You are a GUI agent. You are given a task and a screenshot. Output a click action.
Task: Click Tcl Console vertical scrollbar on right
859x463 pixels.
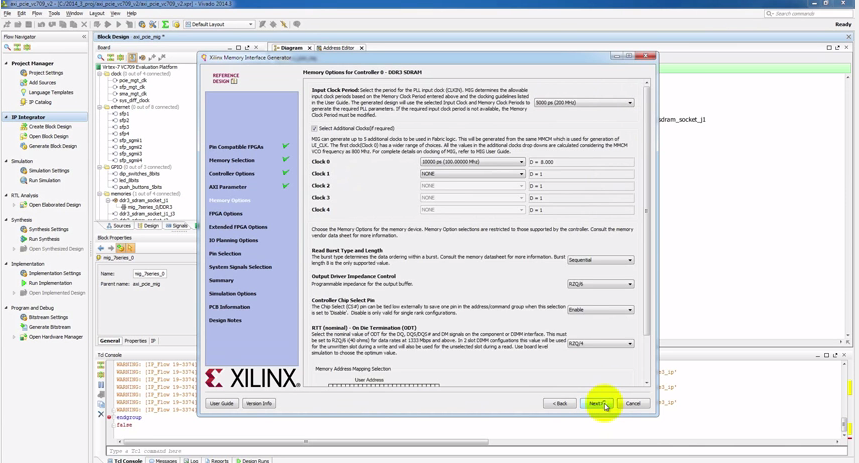tap(844, 425)
